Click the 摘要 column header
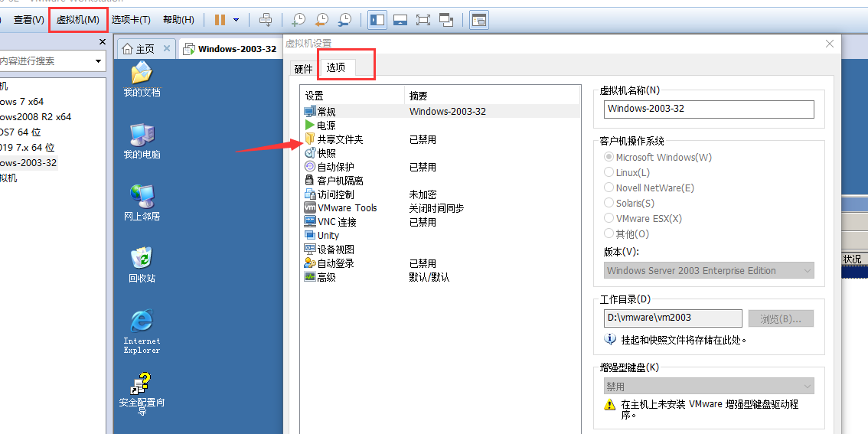 coord(492,96)
